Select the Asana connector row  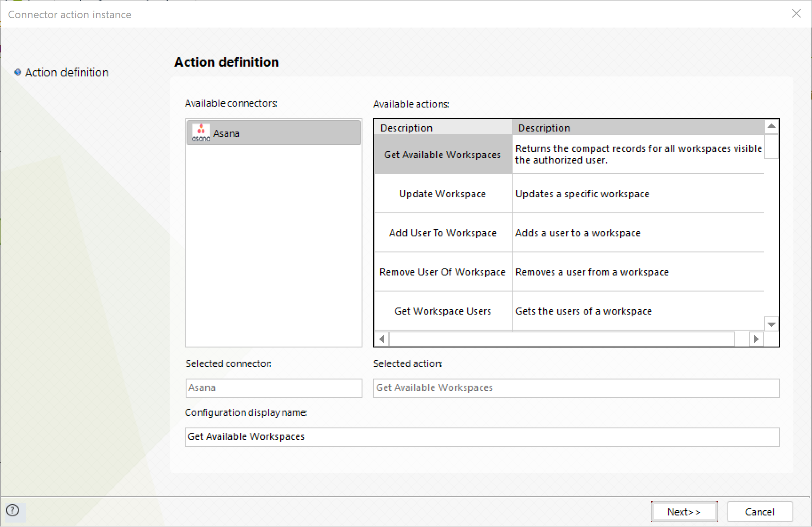(274, 132)
